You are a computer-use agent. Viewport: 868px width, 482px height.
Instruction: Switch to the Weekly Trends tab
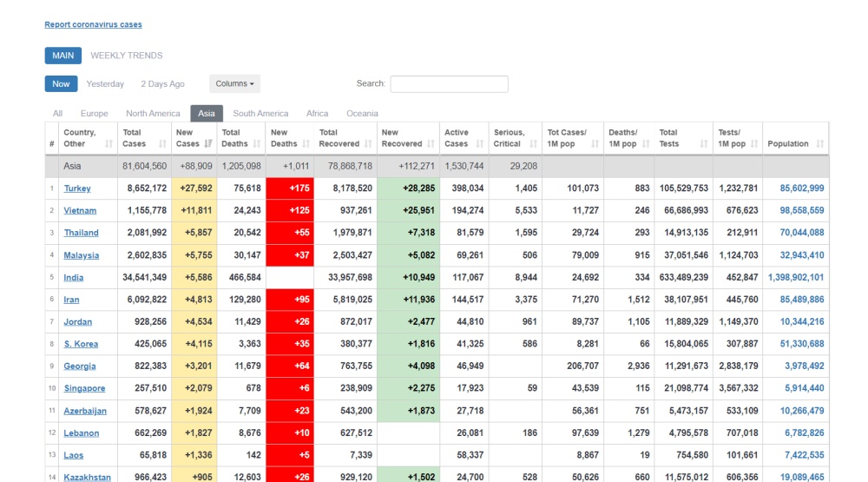tap(127, 56)
